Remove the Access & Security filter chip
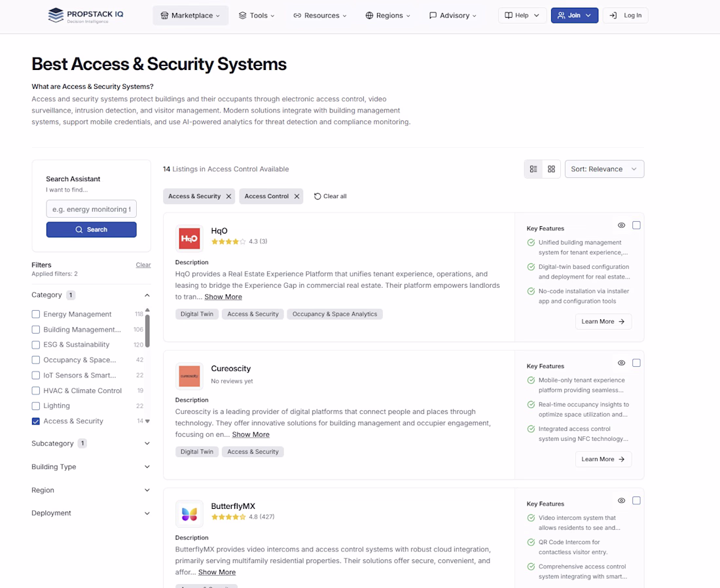The height and width of the screenshot is (588, 720). coord(228,196)
